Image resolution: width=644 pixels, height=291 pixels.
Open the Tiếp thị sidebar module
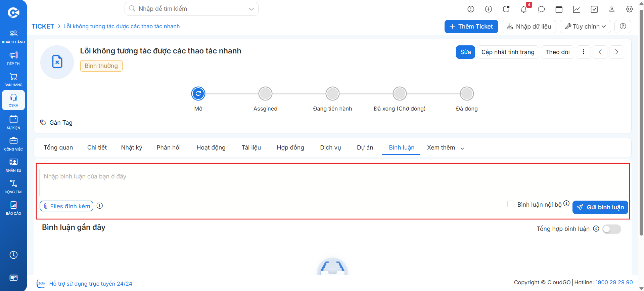13,58
